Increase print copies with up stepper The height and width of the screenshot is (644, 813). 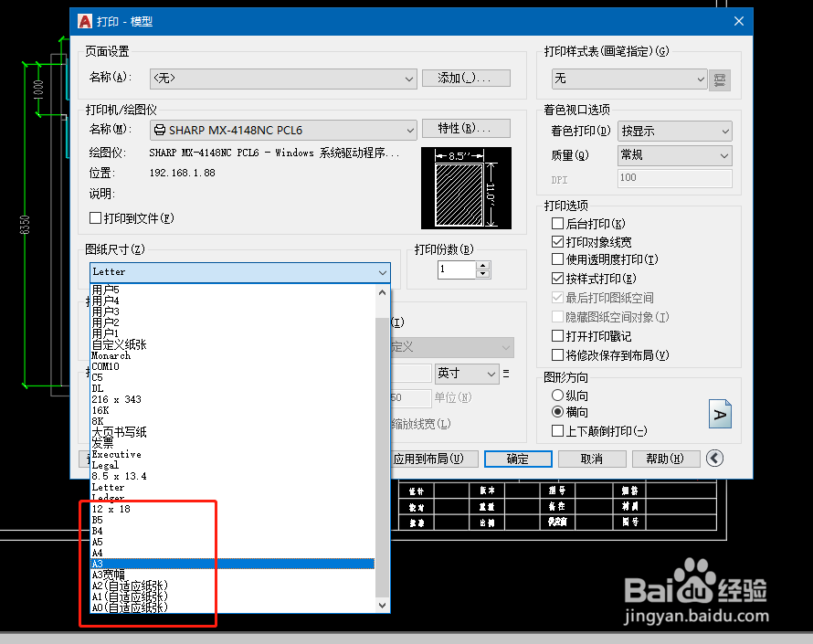click(483, 266)
